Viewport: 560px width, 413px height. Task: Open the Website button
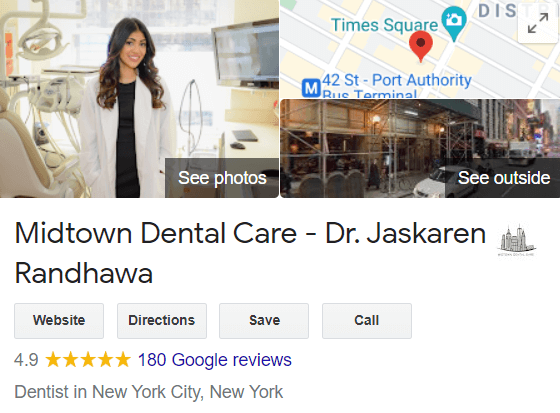pos(59,321)
